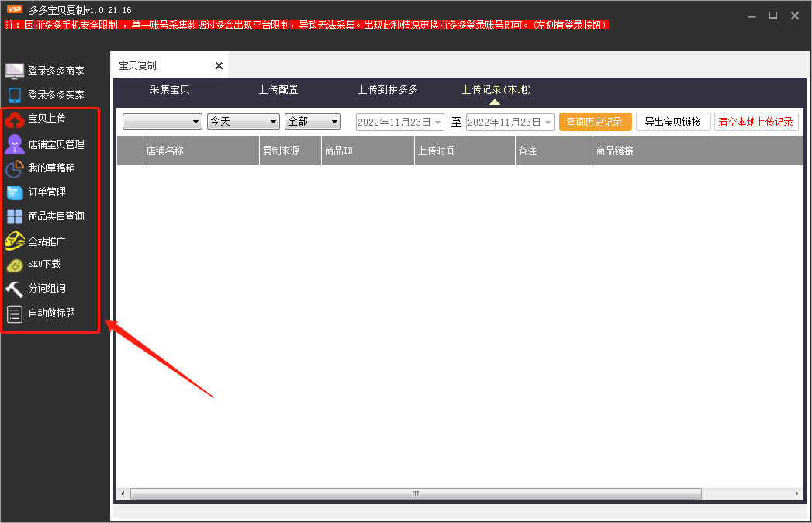Switch to the 上传配置 tab

[x=278, y=89]
